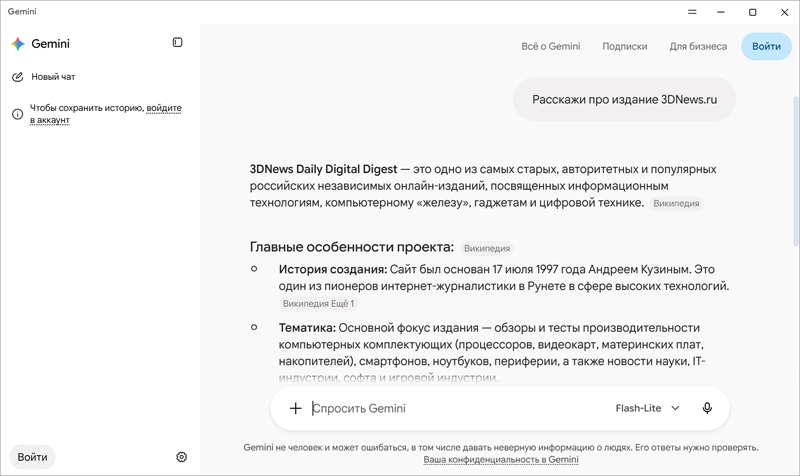Click the Википедия source chip after first paragraph
The height and width of the screenshot is (476, 800).
point(676,204)
